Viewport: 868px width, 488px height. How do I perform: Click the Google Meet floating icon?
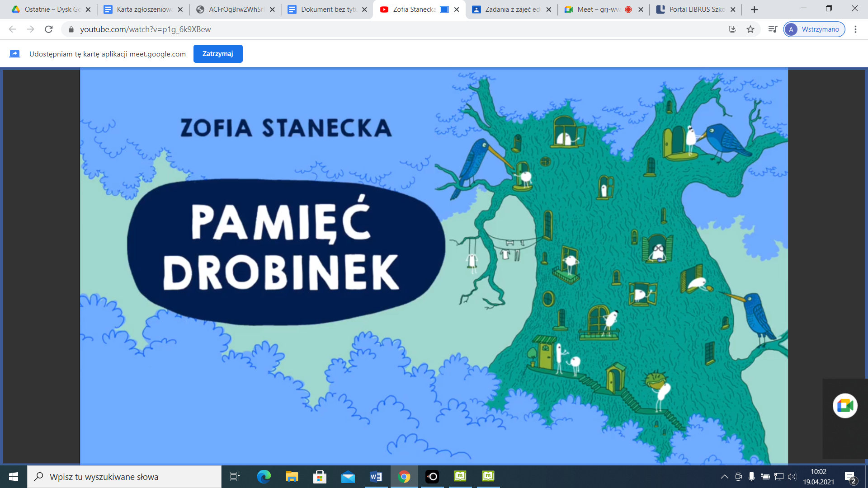point(845,406)
